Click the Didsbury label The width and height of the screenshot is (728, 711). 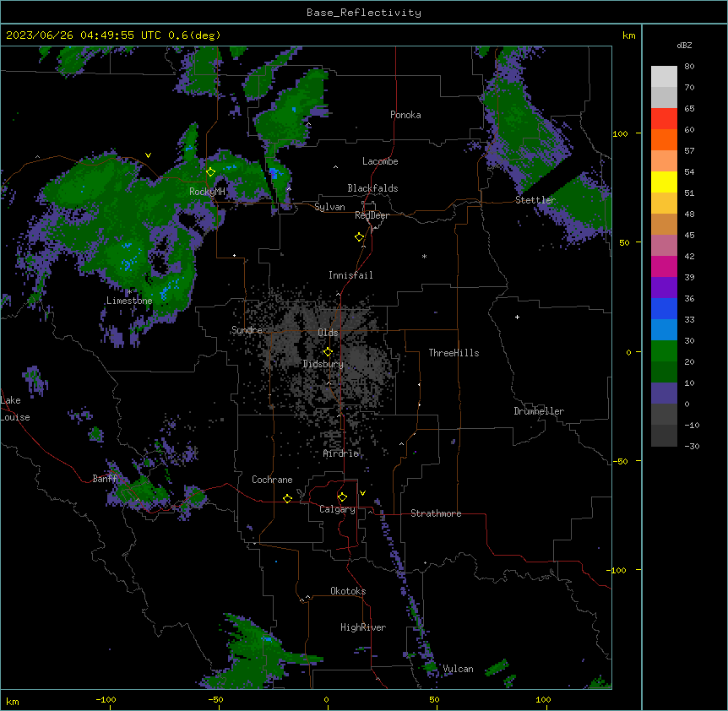point(323,364)
